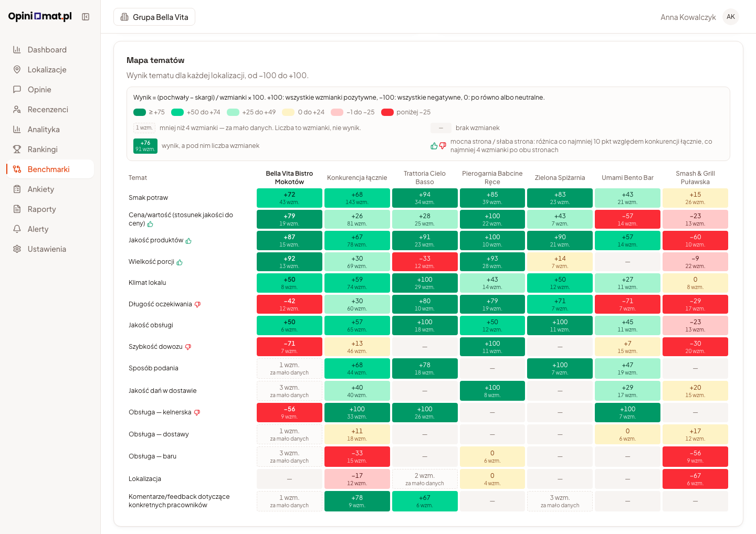The height and width of the screenshot is (534, 756).
Task: Click the −33 Trattoria cell for Wielkość porcji
Action: coord(425,262)
